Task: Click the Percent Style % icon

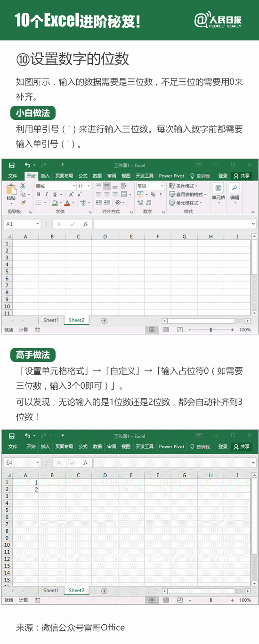Action: (153, 195)
